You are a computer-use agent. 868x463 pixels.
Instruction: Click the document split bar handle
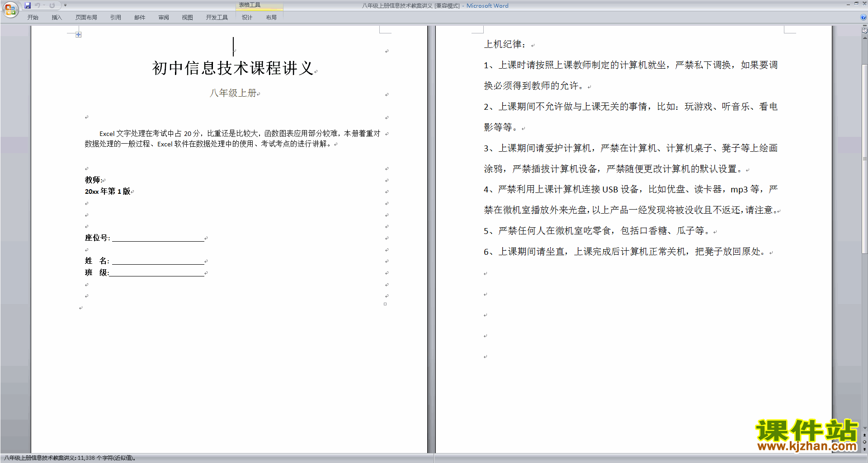click(864, 26)
